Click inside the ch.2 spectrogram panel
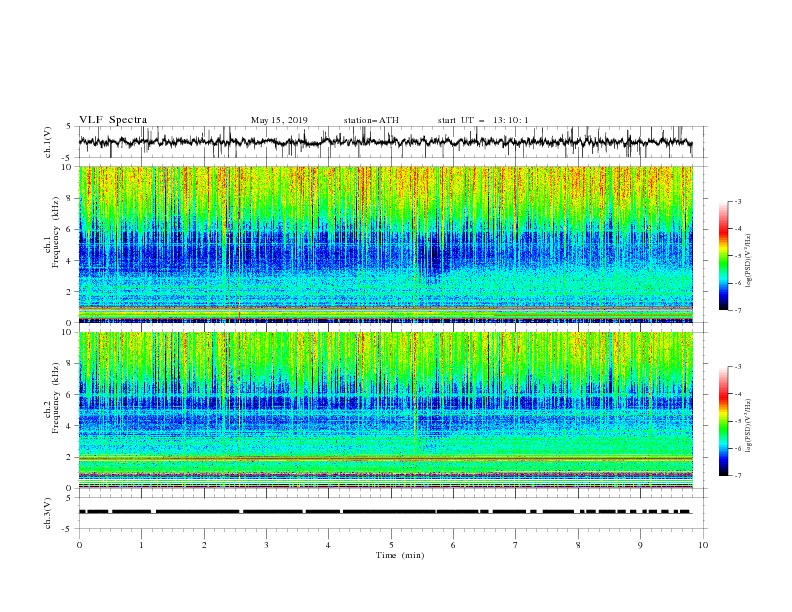The height and width of the screenshot is (612, 792). [385, 410]
